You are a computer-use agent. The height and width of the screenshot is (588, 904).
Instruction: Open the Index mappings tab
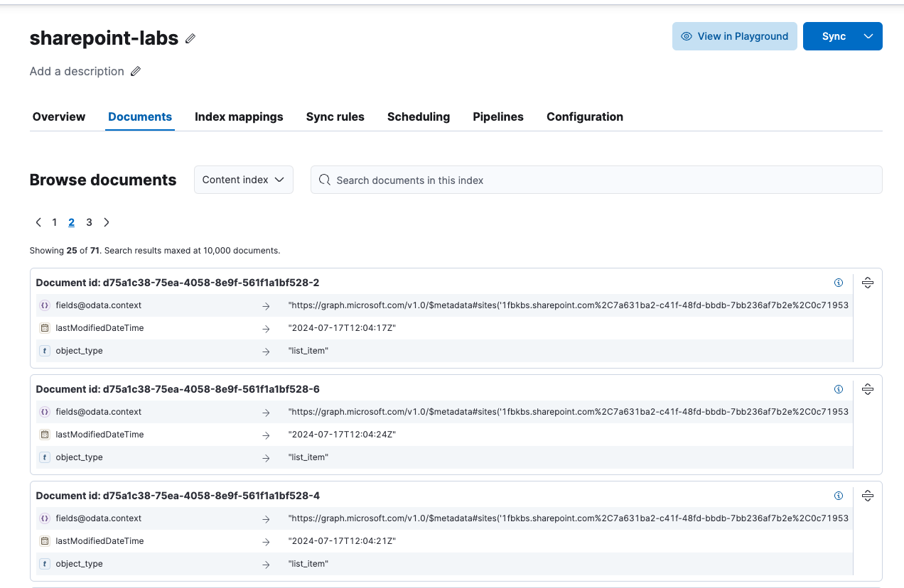coord(239,116)
